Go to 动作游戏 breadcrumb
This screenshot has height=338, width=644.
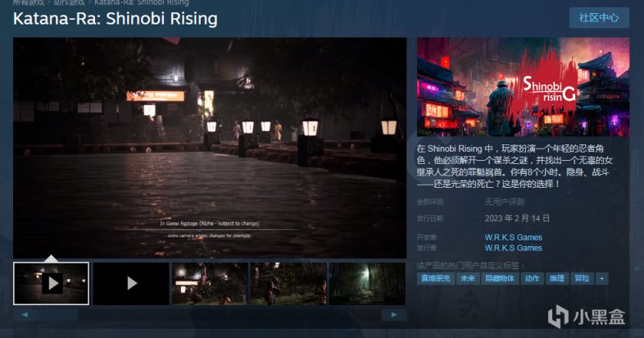tap(69, 2)
